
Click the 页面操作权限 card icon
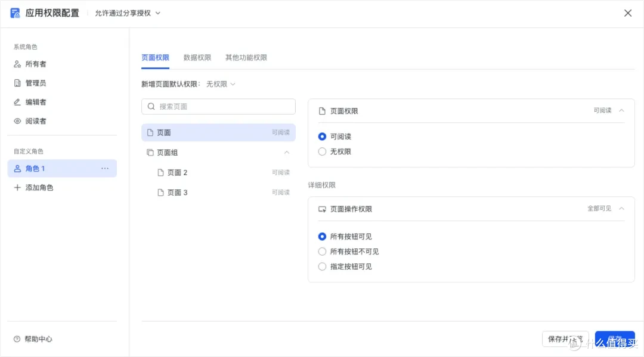click(322, 209)
